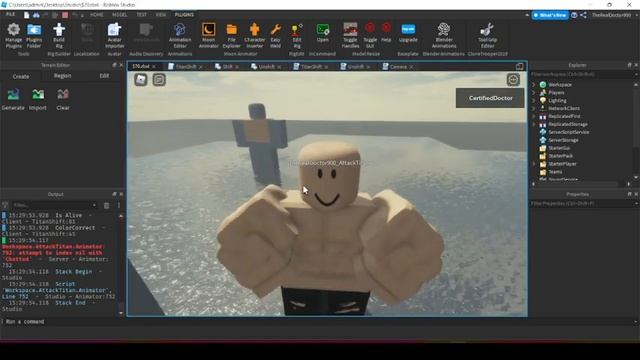Open the Avatar Importer
The width and height of the screenshot is (640, 360).
tap(114, 36)
